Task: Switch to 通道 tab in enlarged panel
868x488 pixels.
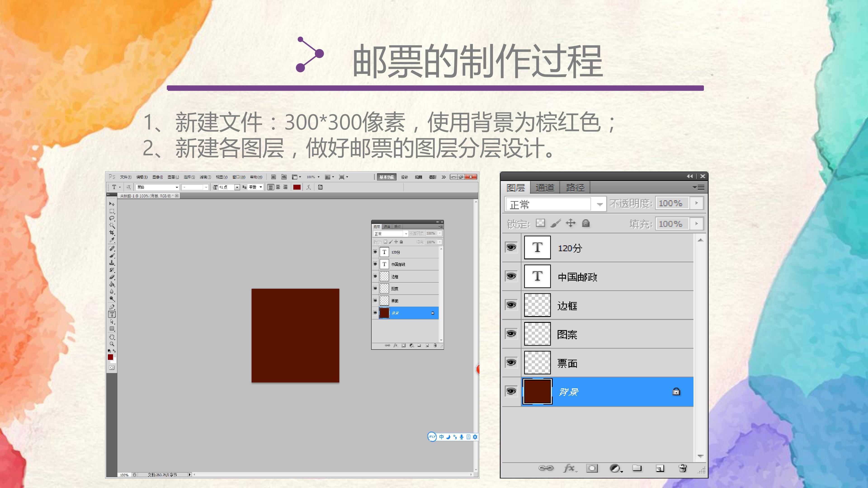Action: point(545,188)
